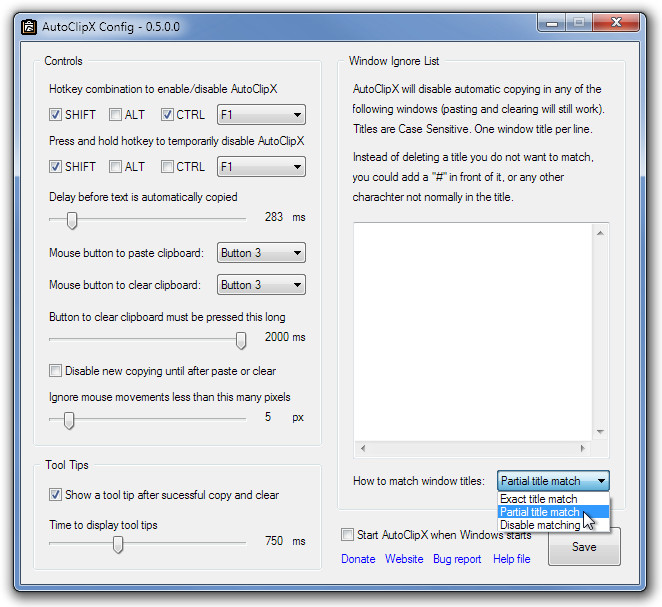Collapse the How to match window titles dropdown
The image size is (662, 607).
(553, 481)
